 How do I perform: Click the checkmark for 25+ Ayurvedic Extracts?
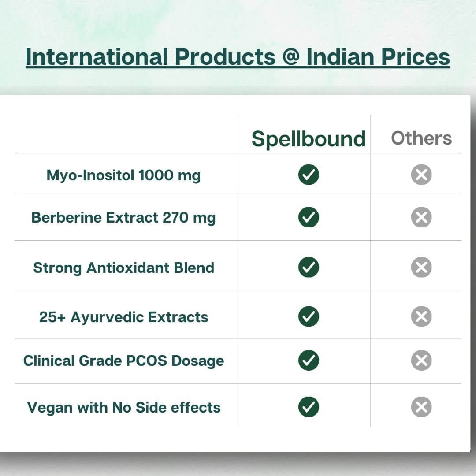point(309,316)
